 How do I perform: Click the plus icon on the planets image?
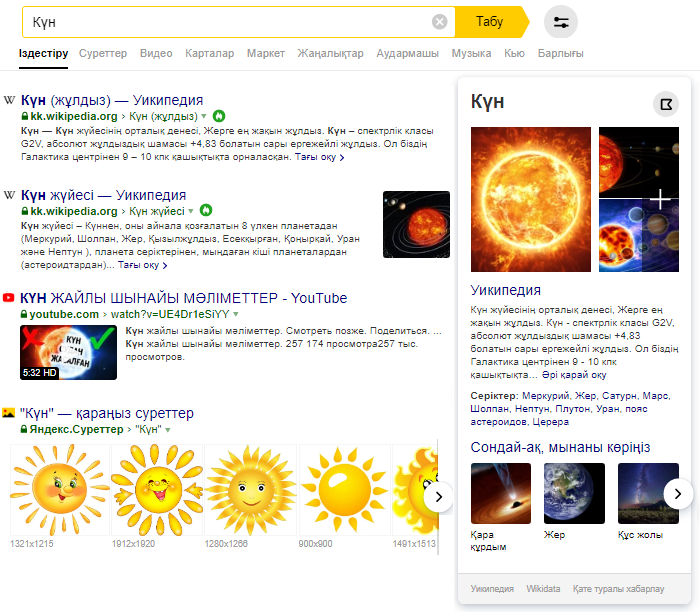pyautogui.click(x=660, y=199)
